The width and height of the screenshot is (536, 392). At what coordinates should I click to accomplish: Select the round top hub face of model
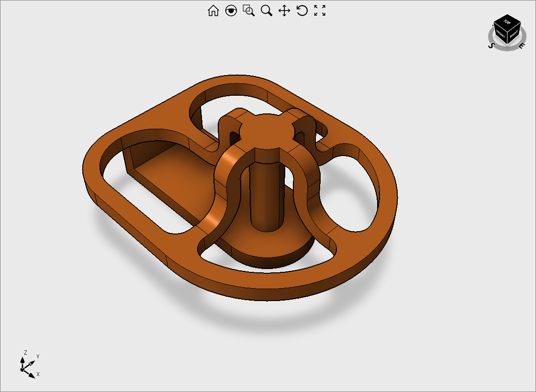click(x=266, y=130)
